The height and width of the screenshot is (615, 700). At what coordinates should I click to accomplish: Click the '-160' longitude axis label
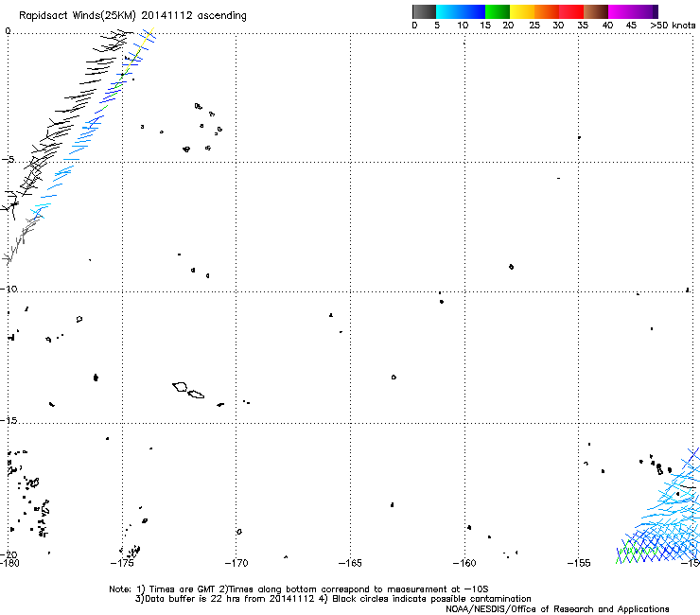pos(464,563)
